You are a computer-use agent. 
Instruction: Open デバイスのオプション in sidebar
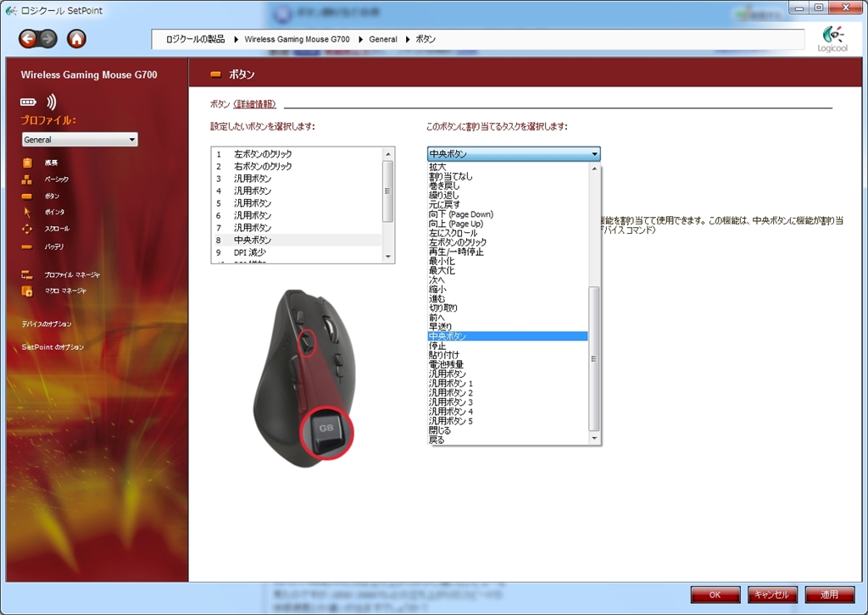[x=47, y=324]
